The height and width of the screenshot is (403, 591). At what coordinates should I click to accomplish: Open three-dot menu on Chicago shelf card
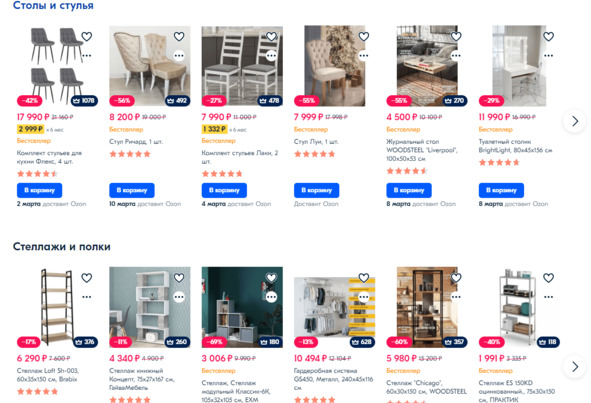pos(456,297)
